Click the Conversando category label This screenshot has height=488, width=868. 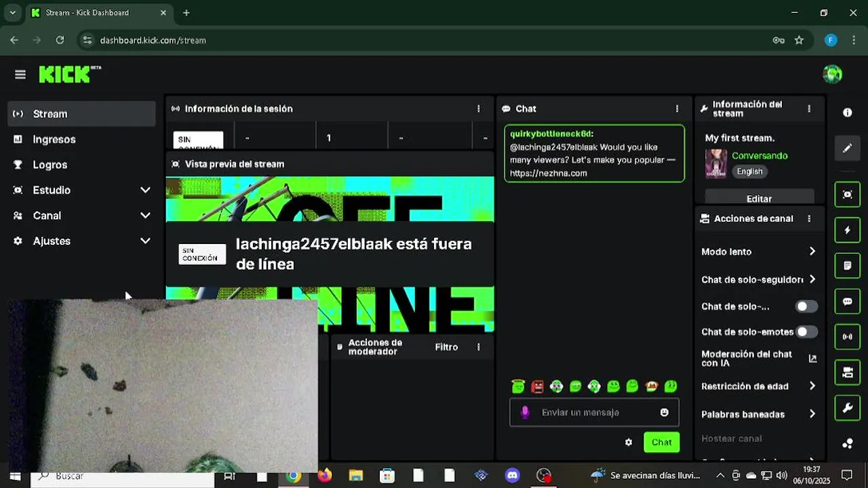(x=759, y=155)
